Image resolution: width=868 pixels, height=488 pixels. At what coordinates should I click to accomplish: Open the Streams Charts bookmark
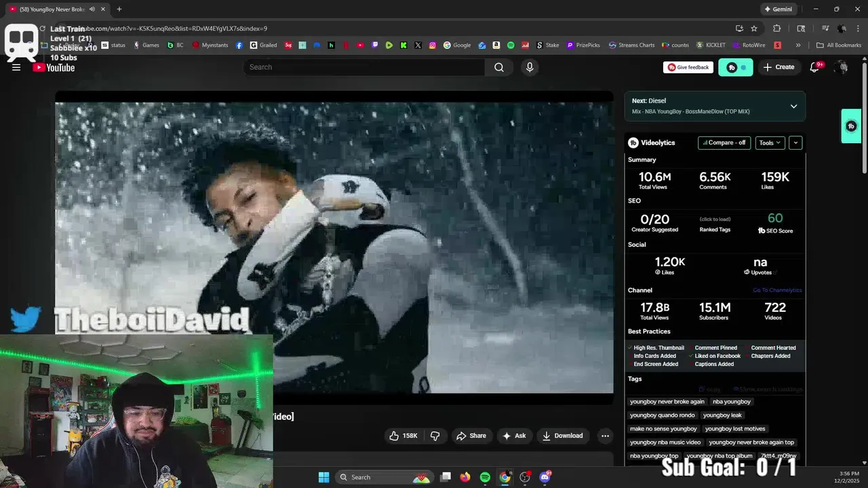632,45
